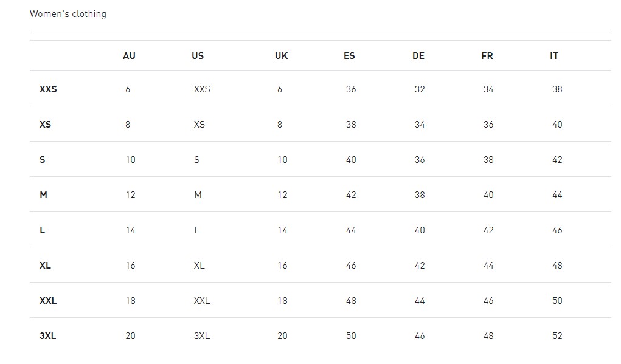The image size is (621, 364).
Task: Select the US column header
Action: tap(198, 56)
